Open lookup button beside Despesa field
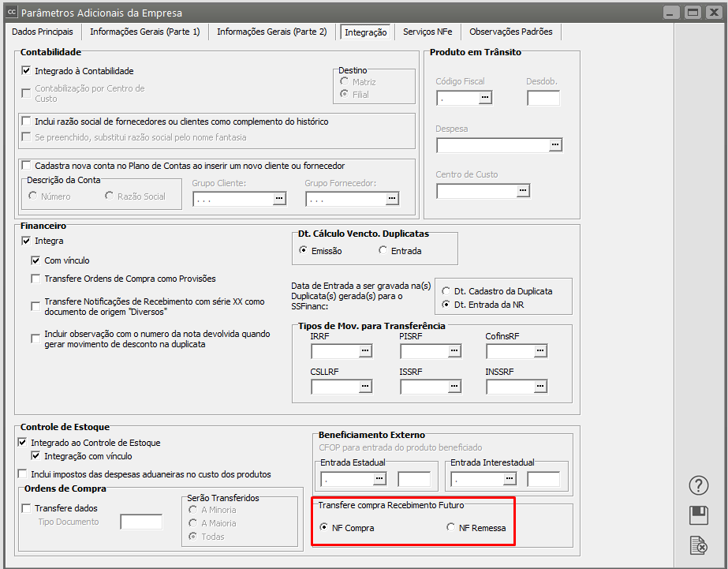This screenshot has width=728, height=569. (555, 145)
